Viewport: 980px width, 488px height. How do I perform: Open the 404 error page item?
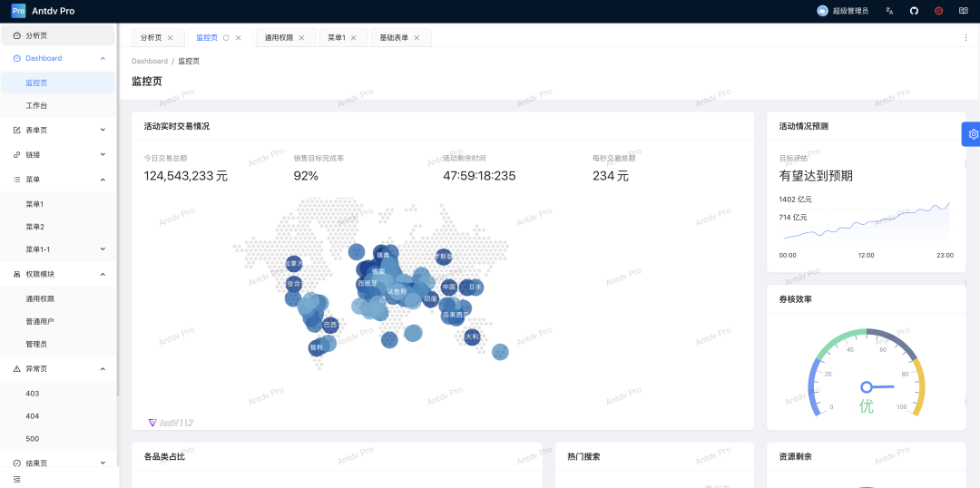point(57,416)
